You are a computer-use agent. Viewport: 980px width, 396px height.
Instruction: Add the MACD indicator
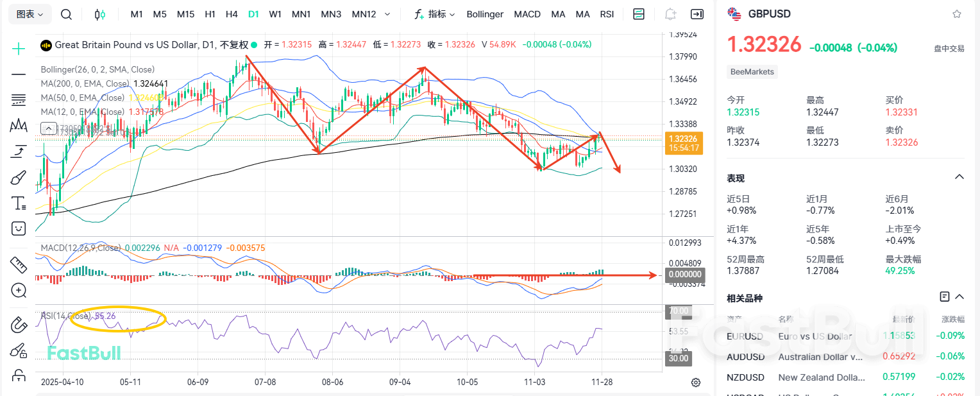click(527, 13)
